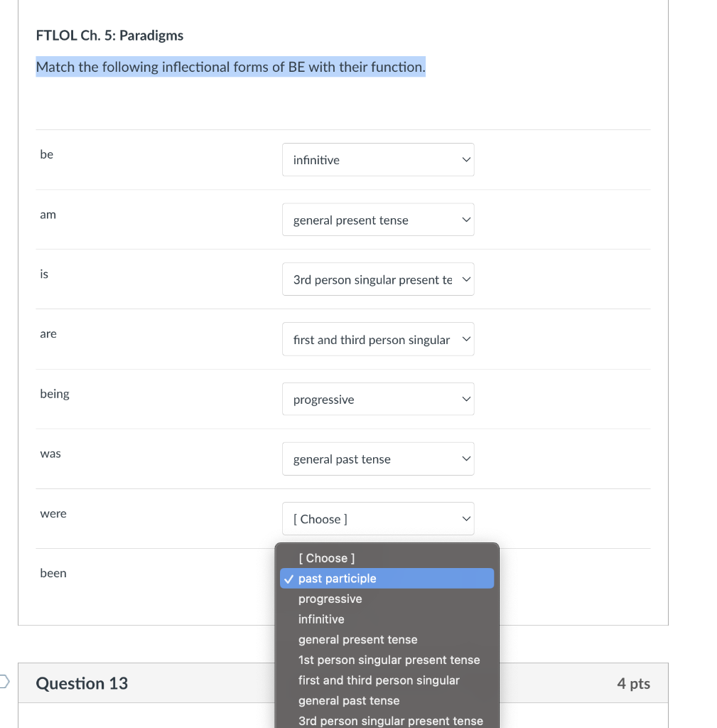Click the 'FTLOL Ch. 5: Paradigms' title
This screenshot has height=728, width=717.
[x=109, y=36]
